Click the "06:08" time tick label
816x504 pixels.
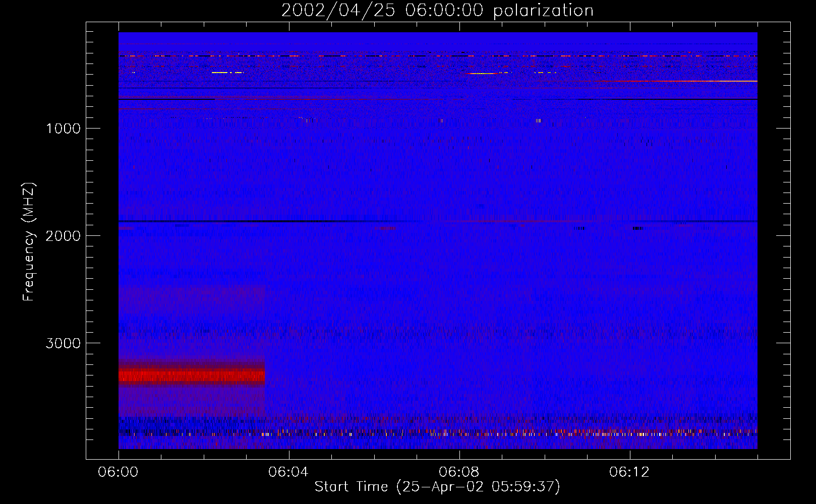tap(459, 472)
